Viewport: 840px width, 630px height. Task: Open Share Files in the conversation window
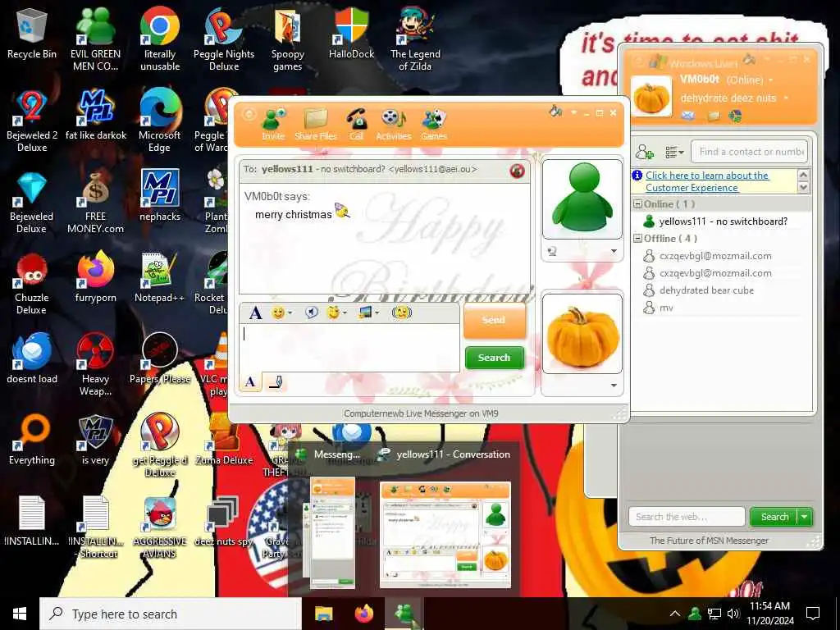coord(316,125)
